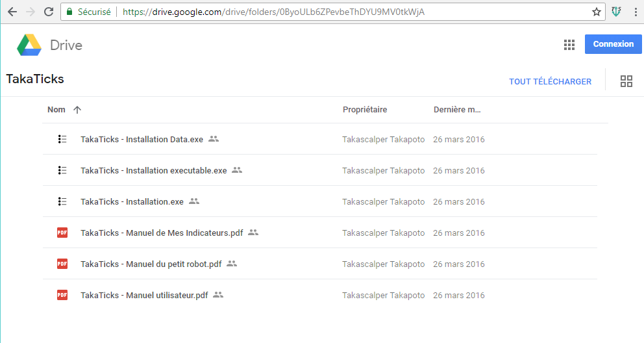Viewport: 644px width, 343px height.
Task: Click the Drive title link
Action: point(66,45)
